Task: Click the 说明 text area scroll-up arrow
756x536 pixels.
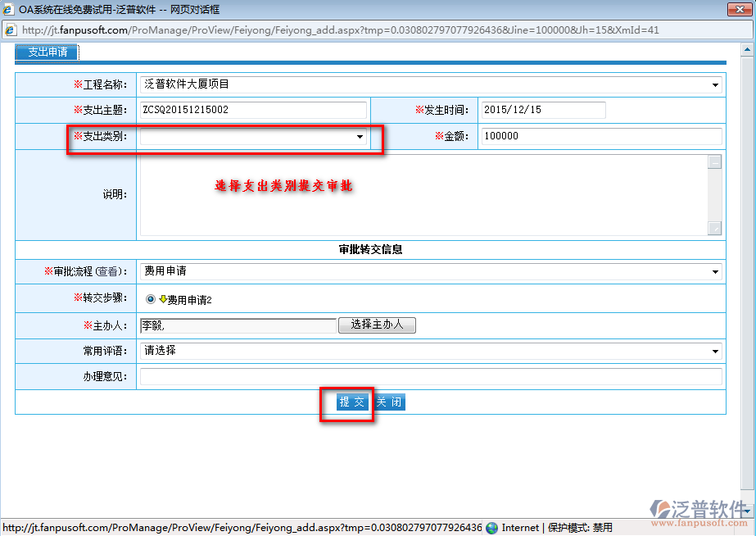Action: (714, 162)
